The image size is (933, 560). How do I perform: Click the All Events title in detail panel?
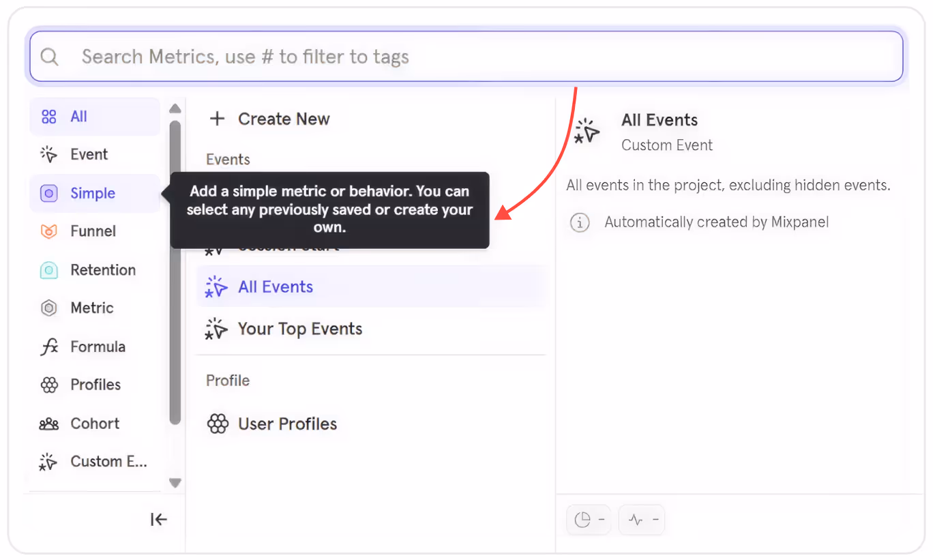660,120
